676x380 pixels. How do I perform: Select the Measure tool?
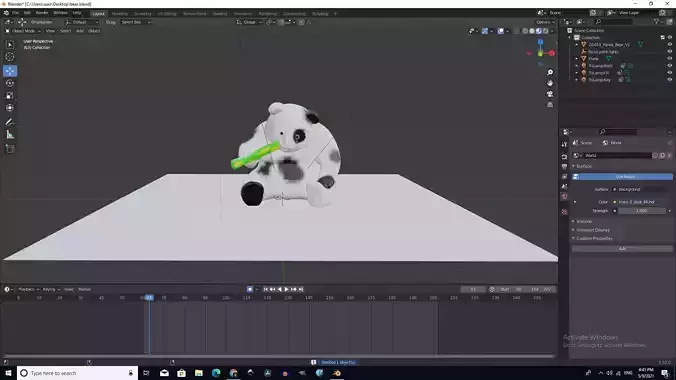click(x=10, y=135)
